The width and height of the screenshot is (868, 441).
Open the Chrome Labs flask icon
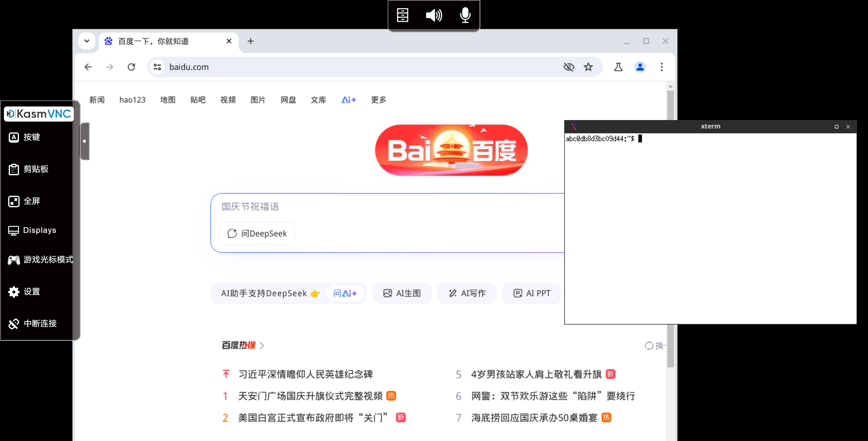tap(618, 67)
